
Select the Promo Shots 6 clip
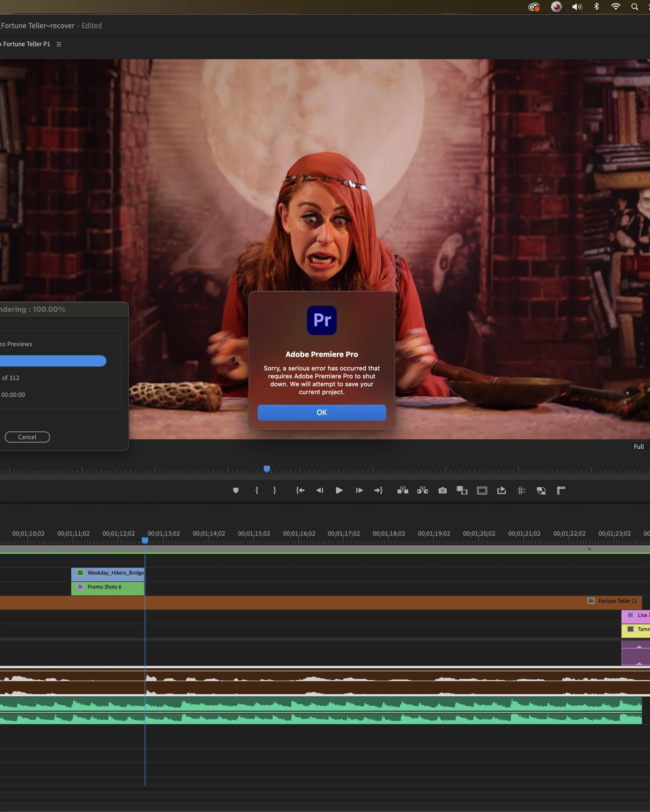[x=108, y=587]
